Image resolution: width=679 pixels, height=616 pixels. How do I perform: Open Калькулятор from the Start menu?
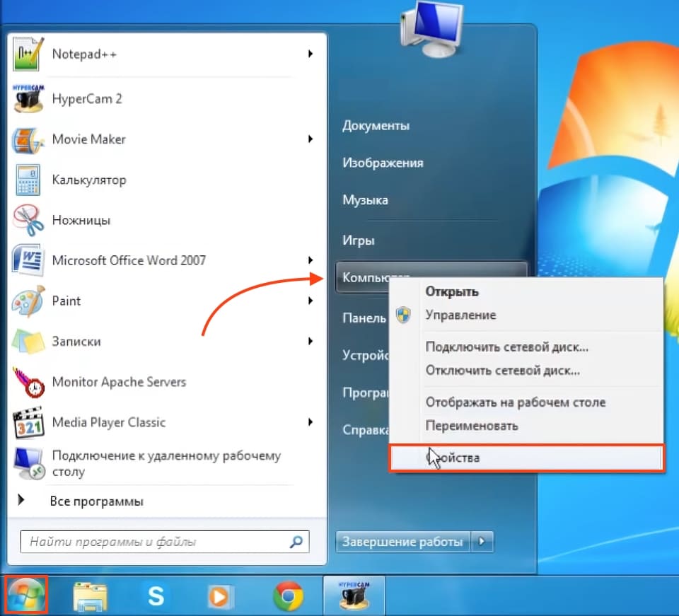(x=88, y=180)
